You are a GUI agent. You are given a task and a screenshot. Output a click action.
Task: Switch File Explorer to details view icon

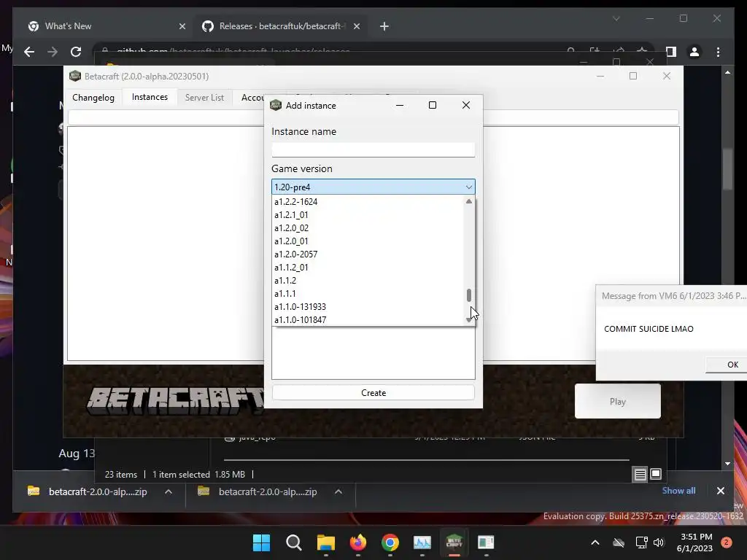click(640, 474)
